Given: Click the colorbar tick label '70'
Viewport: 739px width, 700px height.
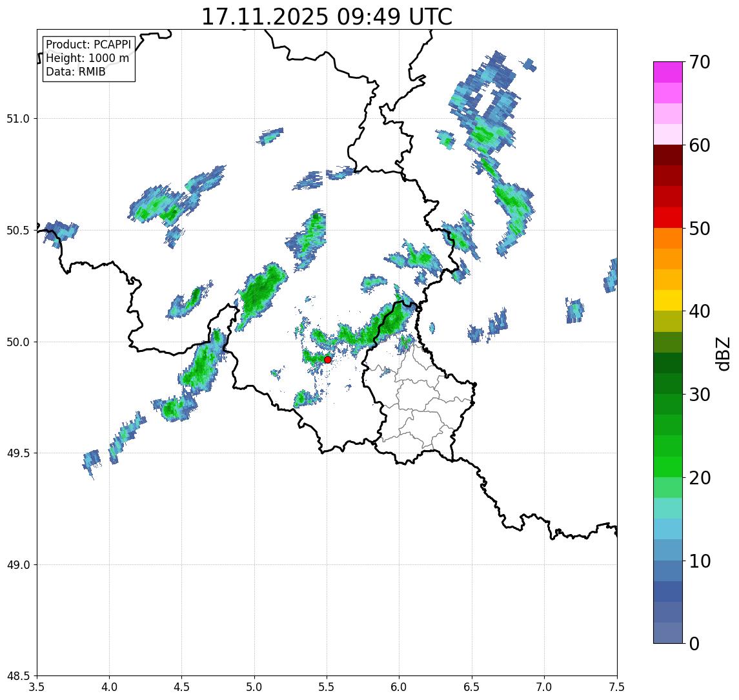Looking at the screenshot, I should tap(699, 62).
